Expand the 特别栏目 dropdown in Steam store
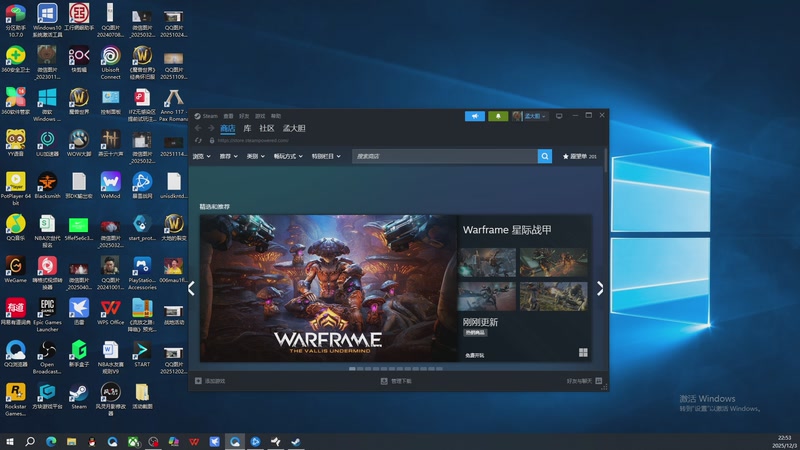The height and width of the screenshot is (450, 800). [x=326, y=156]
